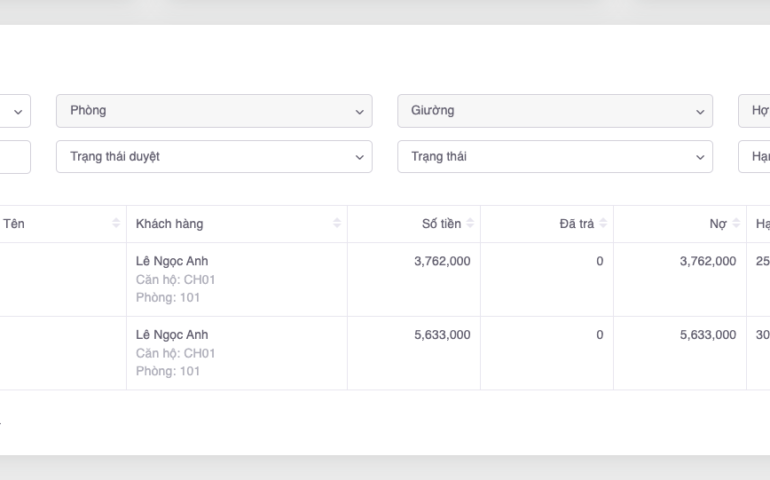
Task: Click Căn hộ: CH01 in first row
Action: point(176,280)
